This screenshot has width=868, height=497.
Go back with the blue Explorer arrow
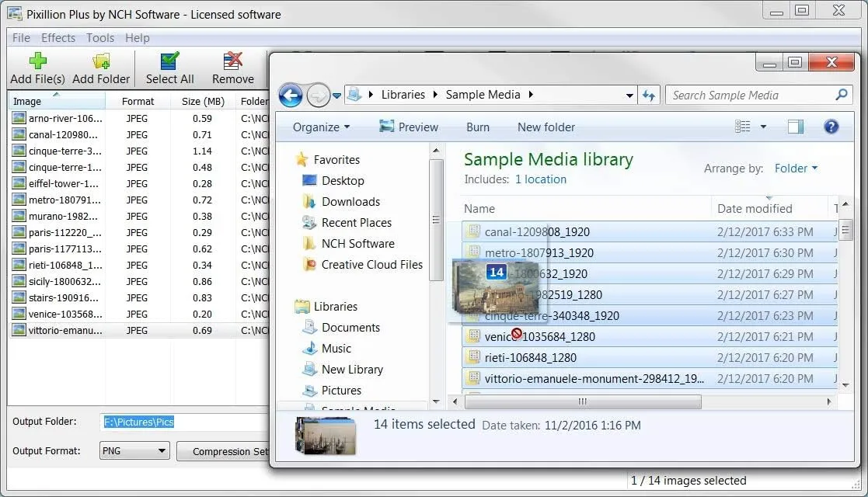[291, 96]
